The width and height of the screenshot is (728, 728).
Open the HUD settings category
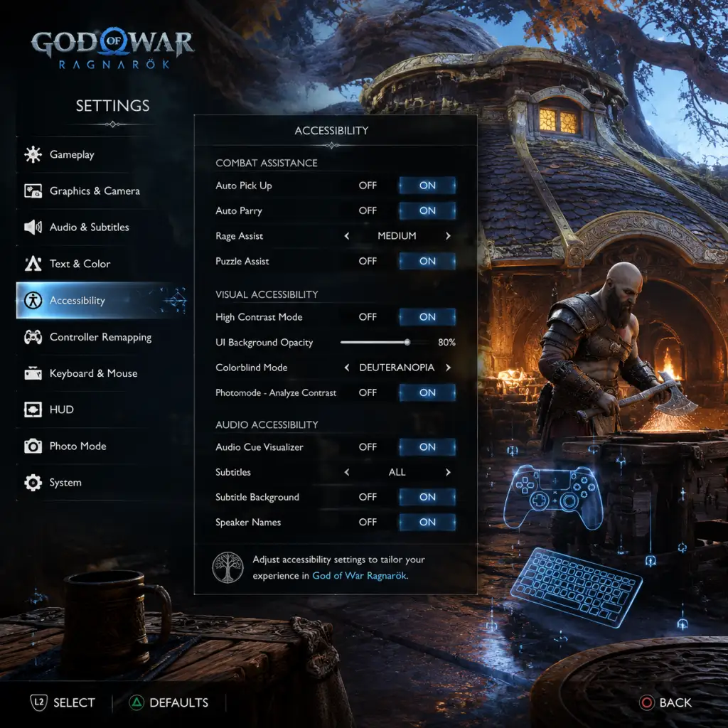(102, 409)
